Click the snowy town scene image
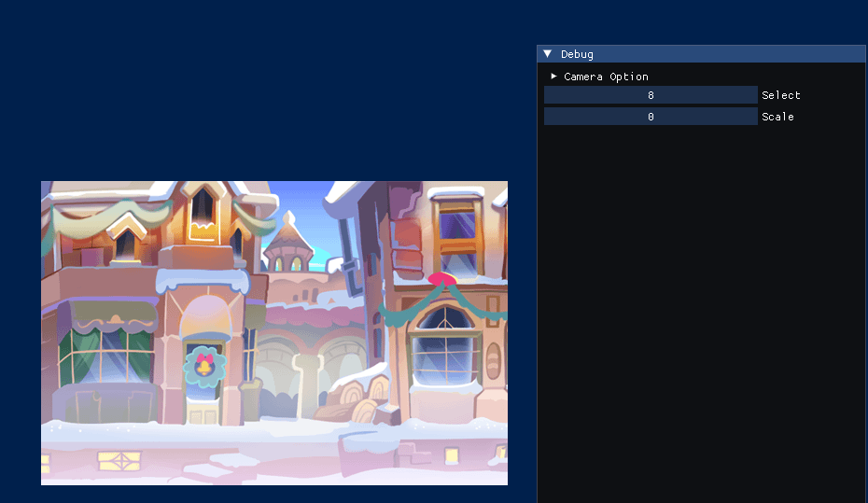This screenshot has height=503, width=868. point(274,333)
